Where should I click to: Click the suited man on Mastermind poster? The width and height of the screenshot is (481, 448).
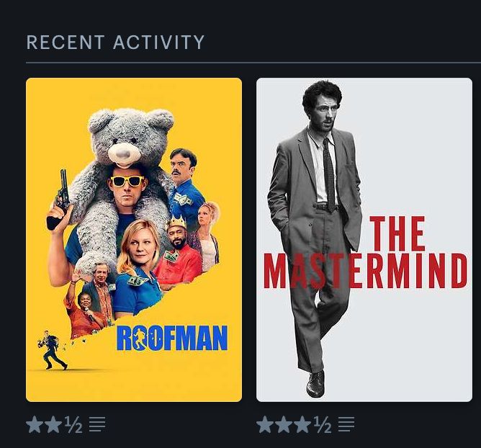pyautogui.click(x=315, y=238)
